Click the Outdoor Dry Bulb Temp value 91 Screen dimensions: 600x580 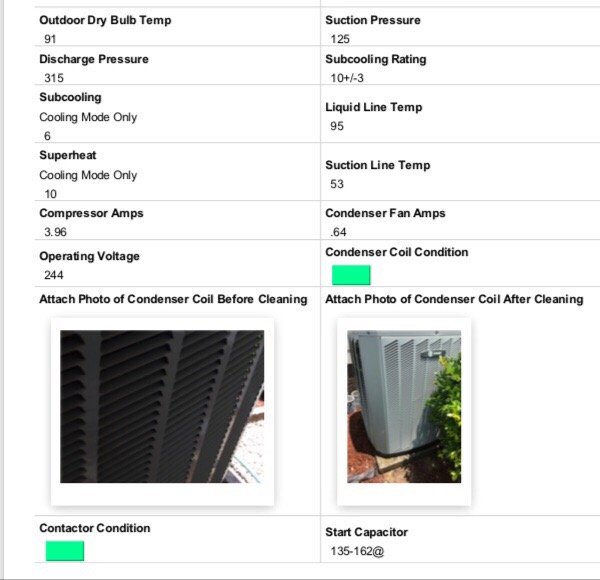point(51,39)
